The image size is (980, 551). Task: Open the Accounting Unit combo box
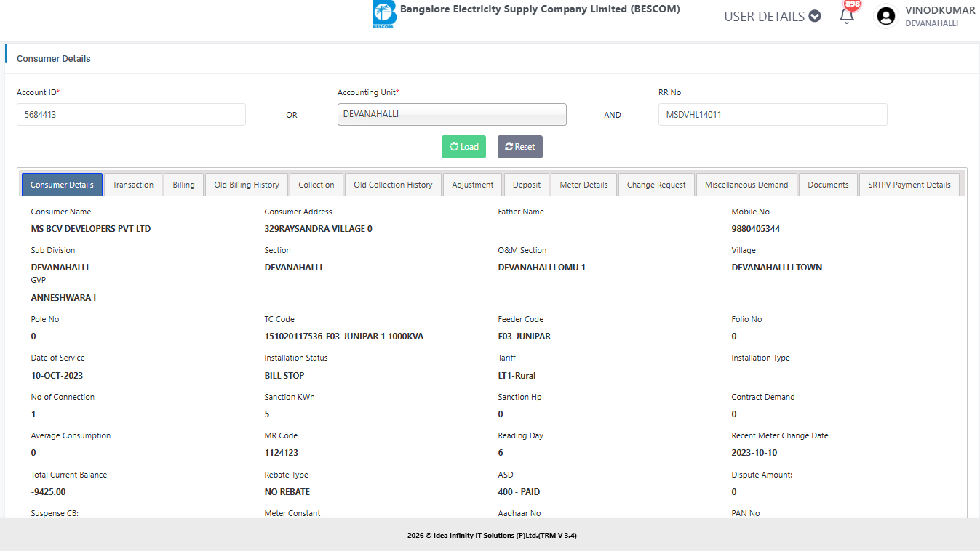452,115
